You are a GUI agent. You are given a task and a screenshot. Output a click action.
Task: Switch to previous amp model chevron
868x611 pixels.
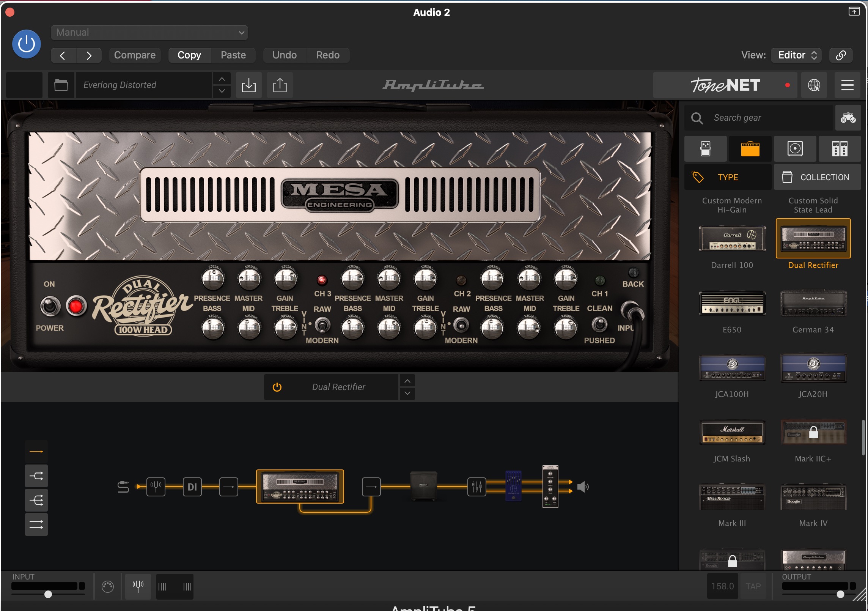pos(407,381)
